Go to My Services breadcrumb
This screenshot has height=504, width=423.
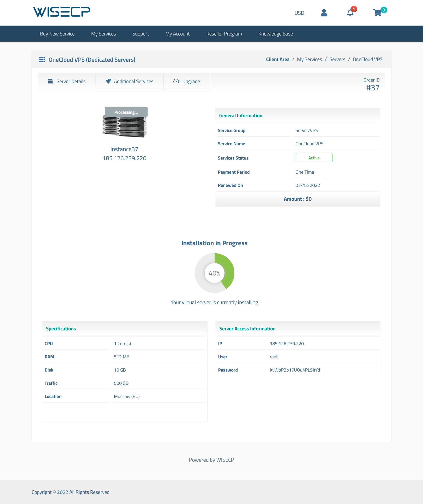[x=309, y=60]
